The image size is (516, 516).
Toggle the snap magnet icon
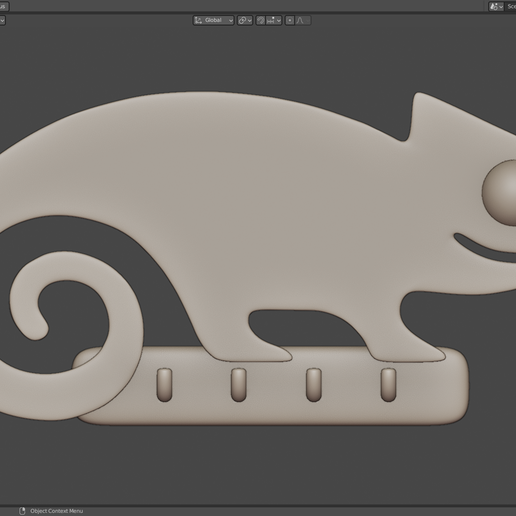[261, 20]
